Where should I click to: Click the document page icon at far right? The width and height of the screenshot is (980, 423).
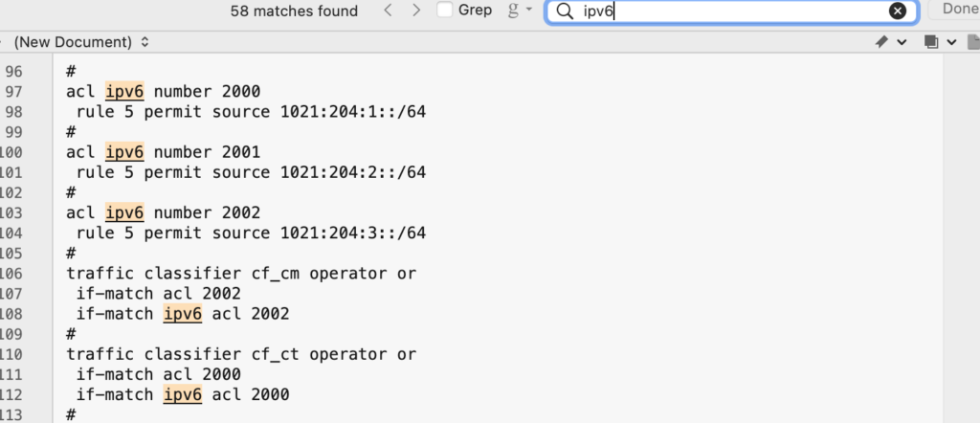973,42
